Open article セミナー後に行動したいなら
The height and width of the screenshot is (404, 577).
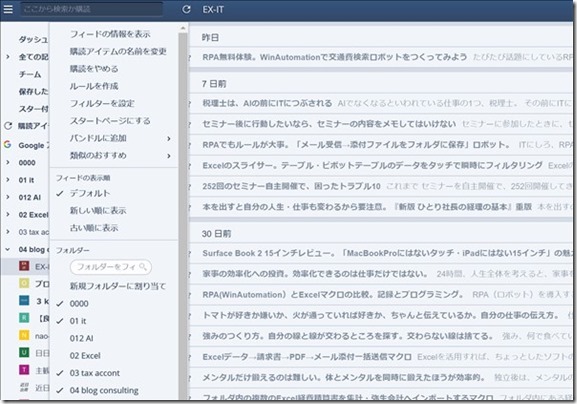click(329, 124)
